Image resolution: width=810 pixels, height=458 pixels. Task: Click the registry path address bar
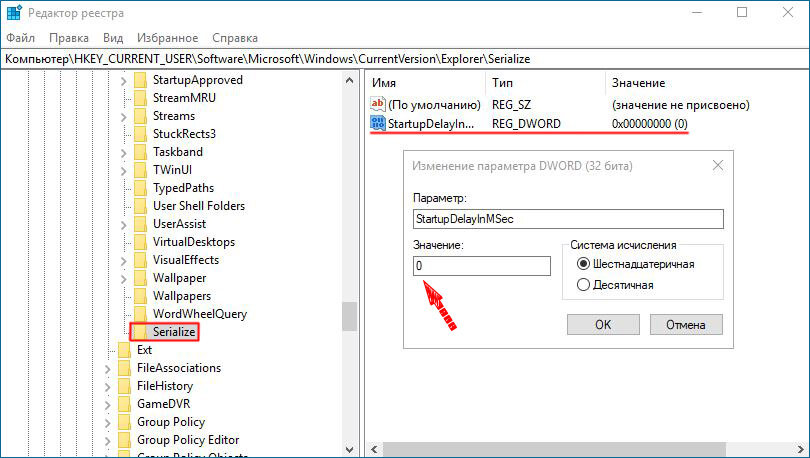pyautogui.click(x=405, y=59)
